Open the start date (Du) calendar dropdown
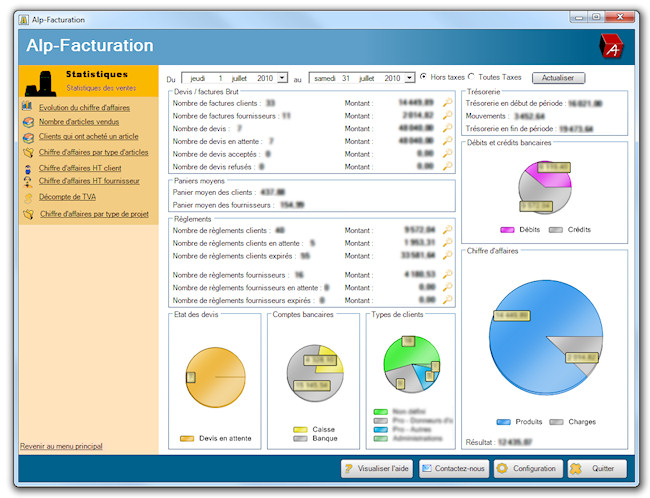 point(282,78)
